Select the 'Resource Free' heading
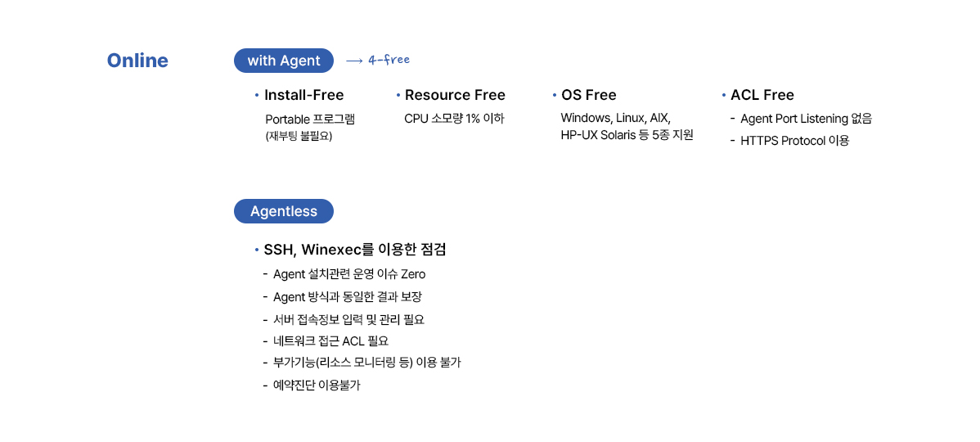The image size is (980, 442). point(455,95)
